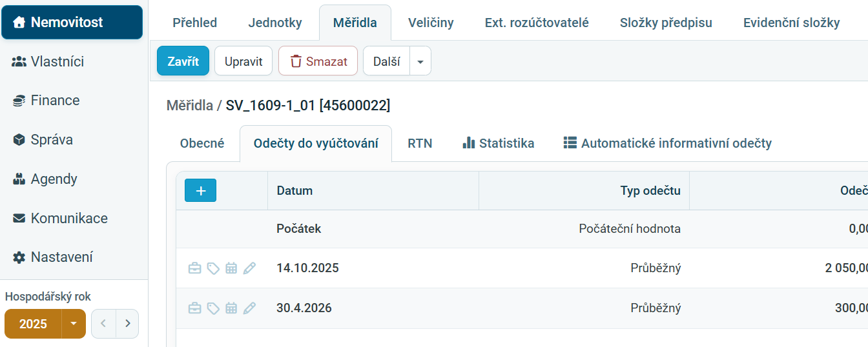
Task: Edit 30.4.2026 reading with pencil icon
Action: point(249,308)
